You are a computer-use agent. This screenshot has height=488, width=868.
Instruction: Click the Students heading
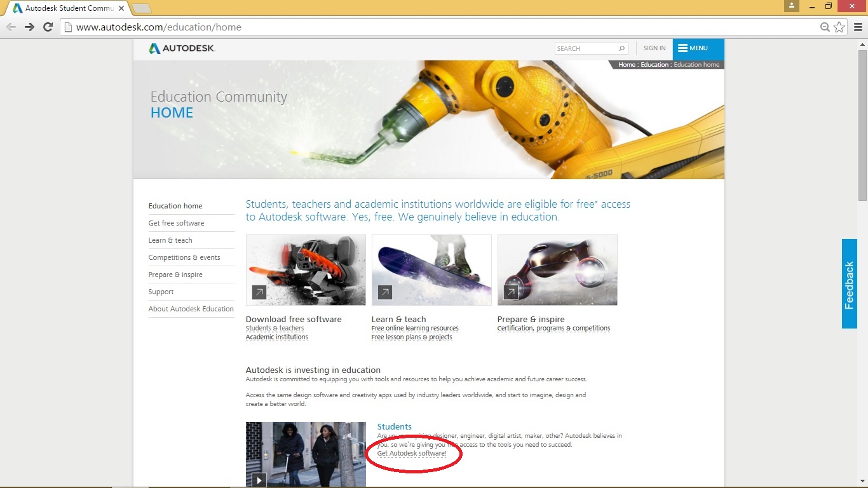tap(395, 427)
